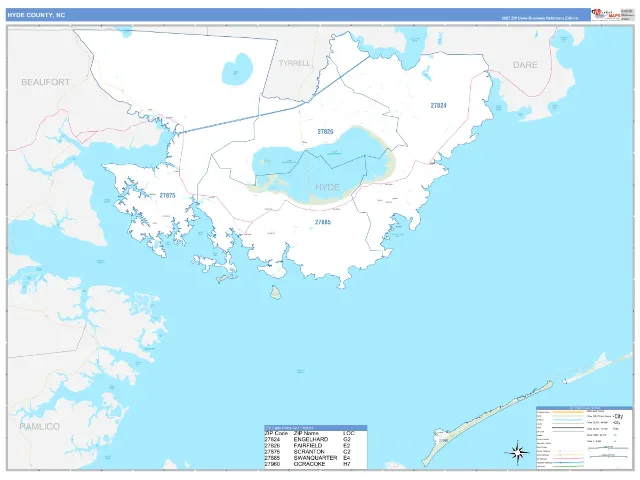
Task: Click the compass rose icon
Action: (517, 452)
